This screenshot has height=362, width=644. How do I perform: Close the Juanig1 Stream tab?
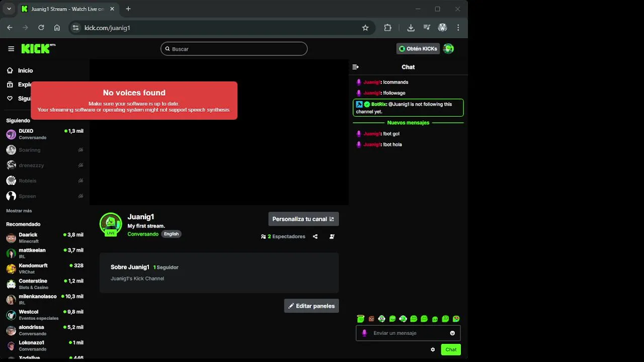point(112,9)
